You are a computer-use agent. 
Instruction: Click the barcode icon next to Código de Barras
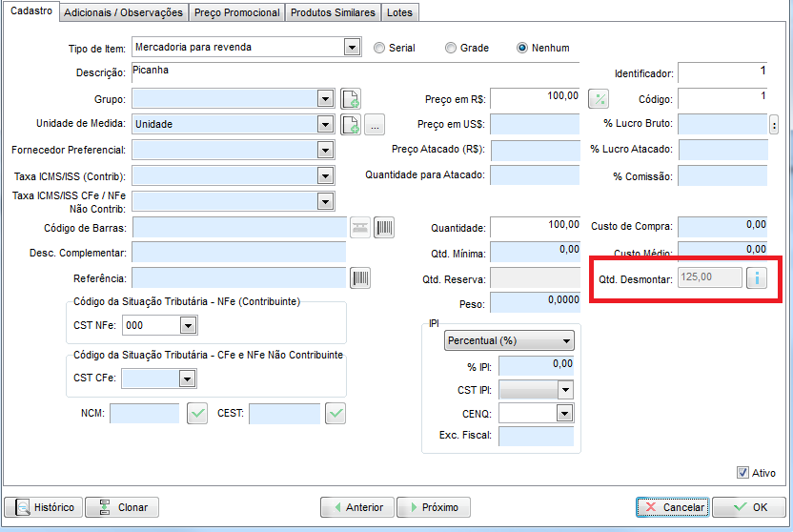pyautogui.click(x=384, y=227)
